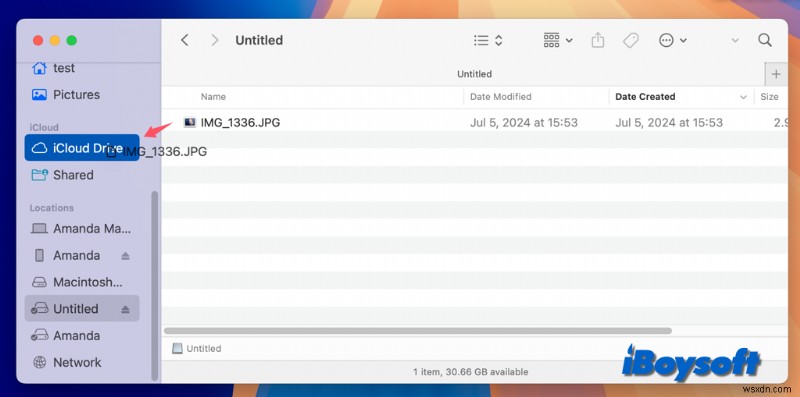
Task: Click Untitled in the path bar
Action: [196, 349]
